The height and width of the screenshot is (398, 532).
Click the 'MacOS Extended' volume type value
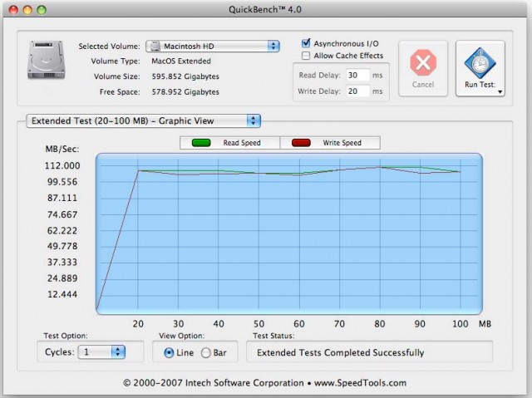click(181, 61)
